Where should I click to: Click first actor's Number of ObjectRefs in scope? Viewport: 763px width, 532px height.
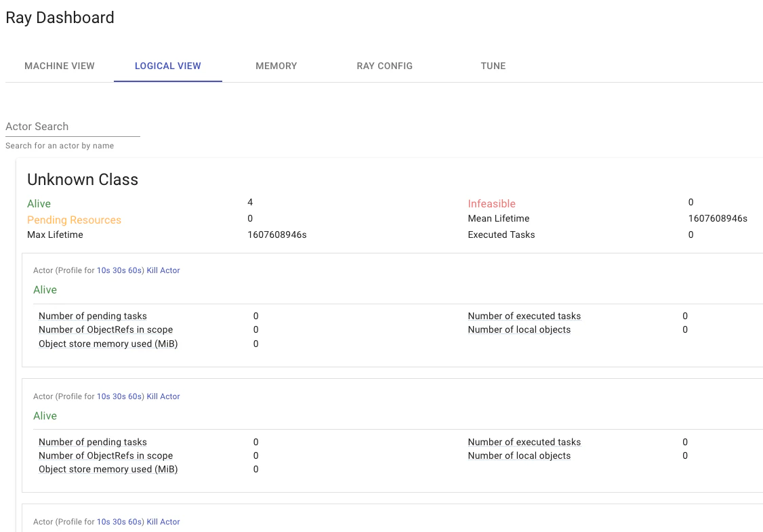click(106, 330)
